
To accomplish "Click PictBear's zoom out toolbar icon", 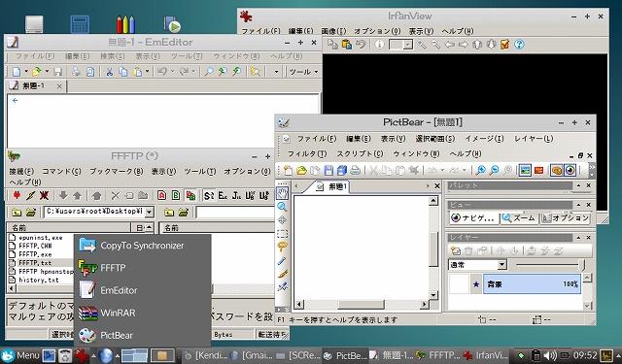I will pos(494,170).
